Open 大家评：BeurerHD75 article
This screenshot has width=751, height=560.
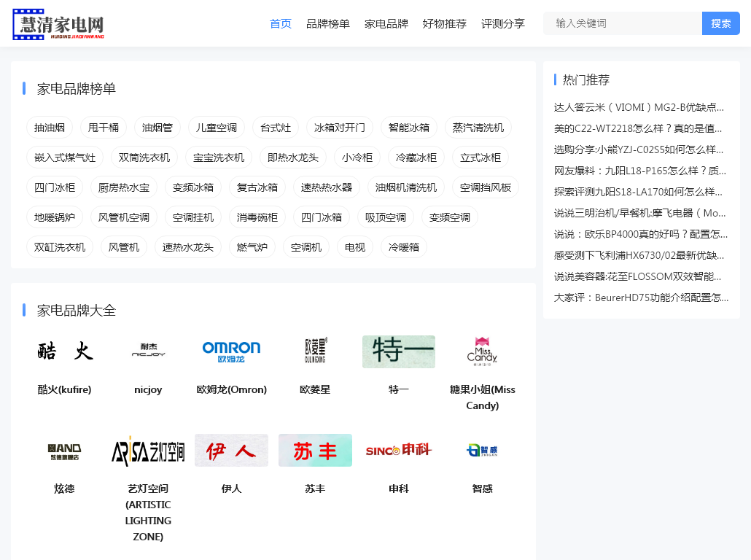(x=642, y=297)
